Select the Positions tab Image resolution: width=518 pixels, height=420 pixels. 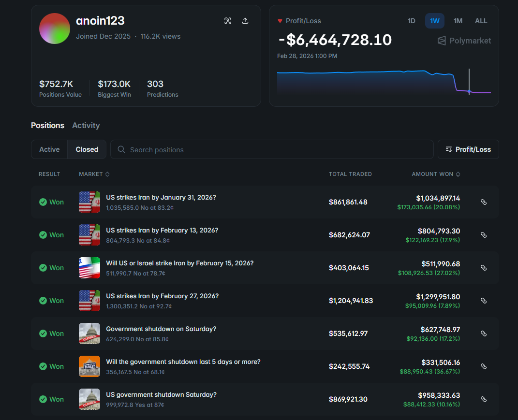click(x=47, y=125)
